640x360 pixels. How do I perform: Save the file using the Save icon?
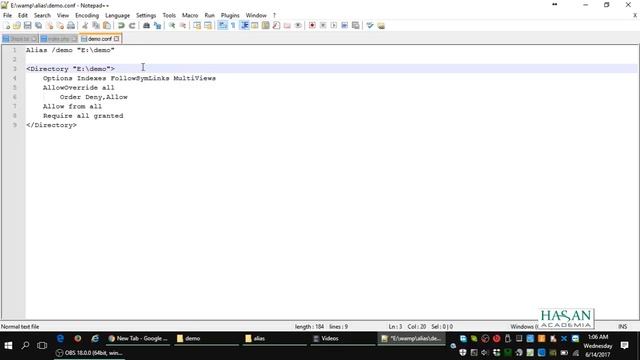pyautogui.click(x=27, y=26)
